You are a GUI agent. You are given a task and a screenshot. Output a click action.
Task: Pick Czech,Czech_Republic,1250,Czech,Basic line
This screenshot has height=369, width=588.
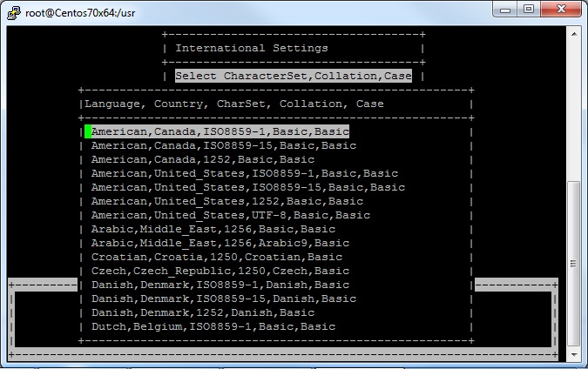coord(220,272)
